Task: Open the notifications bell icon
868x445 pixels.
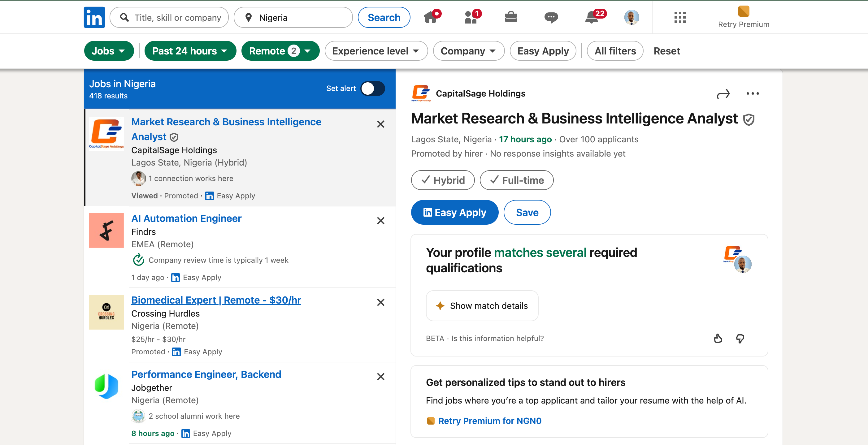Action: [592, 17]
